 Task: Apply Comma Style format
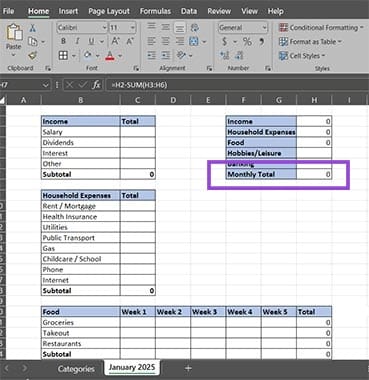point(262,41)
